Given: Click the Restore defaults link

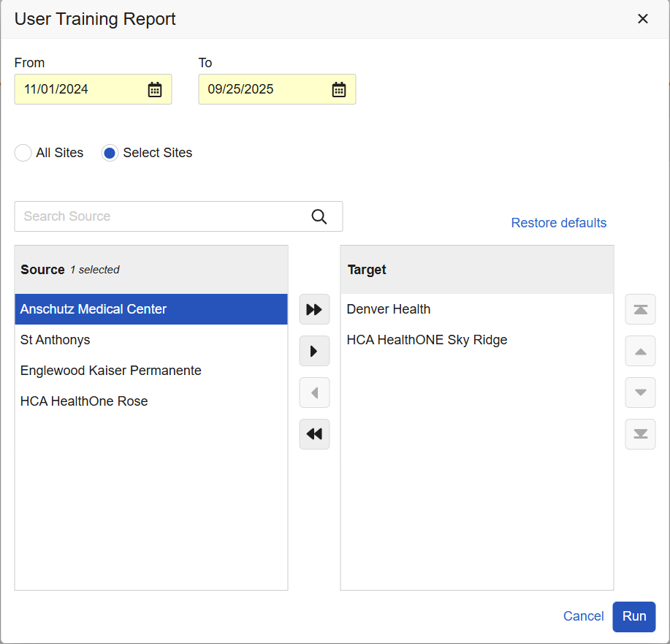Looking at the screenshot, I should (x=558, y=223).
